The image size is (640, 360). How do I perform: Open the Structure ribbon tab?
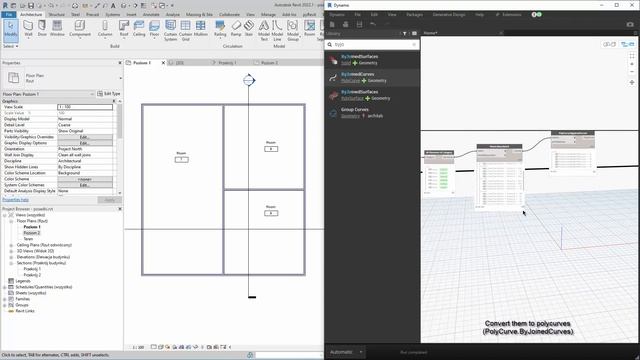coord(57,14)
